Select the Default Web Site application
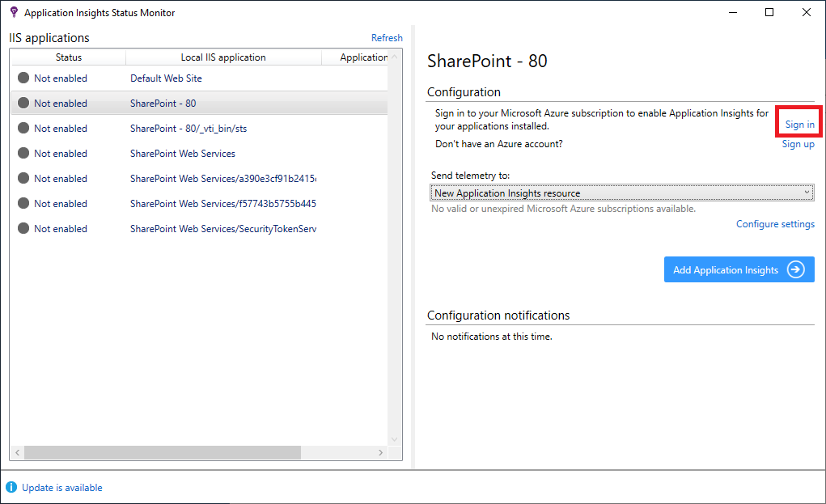826x504 pixels. 166,78
